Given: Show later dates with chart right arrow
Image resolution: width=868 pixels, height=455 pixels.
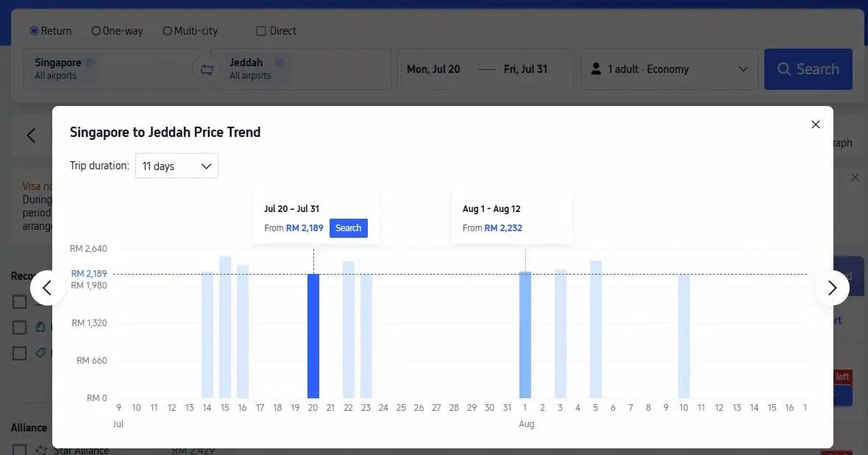Looking at the screenshot, I should 831,288.
